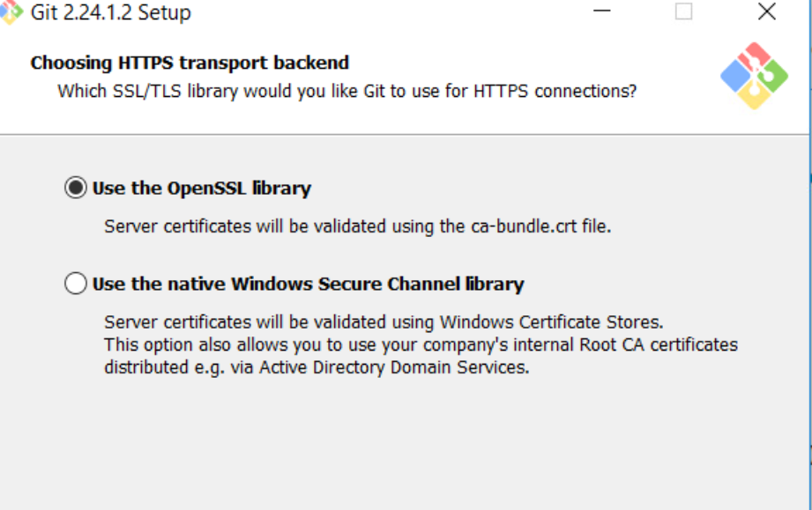Click the empty title bar space before minimize
Viewport: 812px width, 510px height.
[x=397, y=12]
